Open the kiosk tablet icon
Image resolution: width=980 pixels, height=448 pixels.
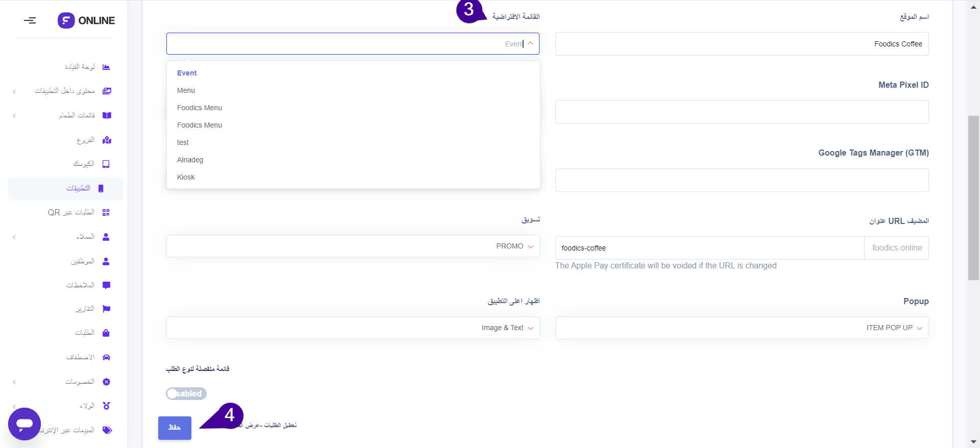click(106, 164)
